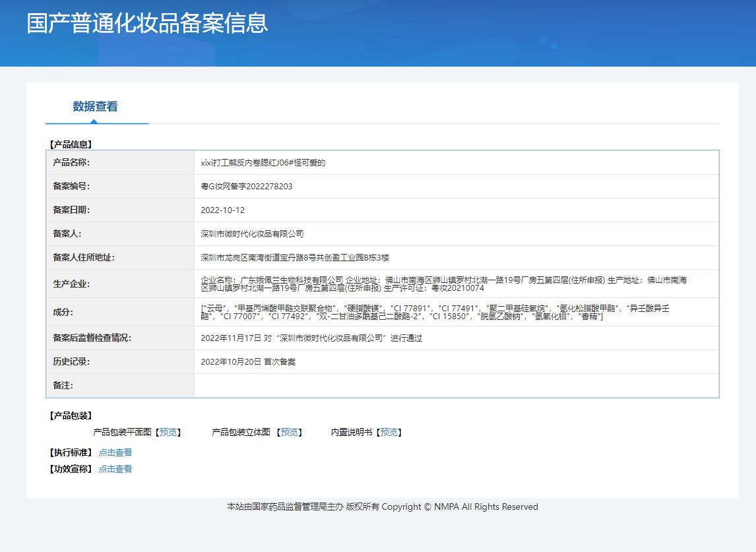Click the 【产品信息】 section heading
Screen dimensions: 756x552
(71, 144)
